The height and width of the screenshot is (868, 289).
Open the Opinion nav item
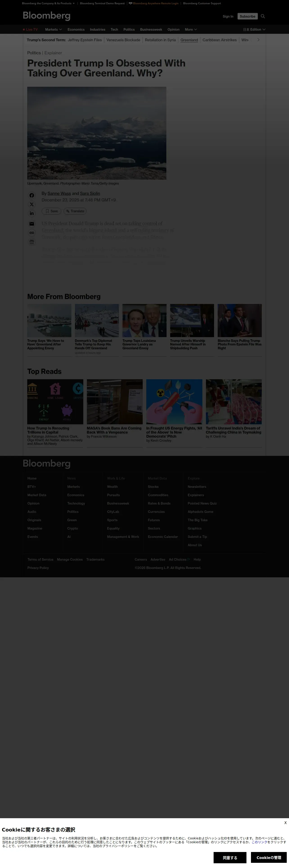pos(174,30)
